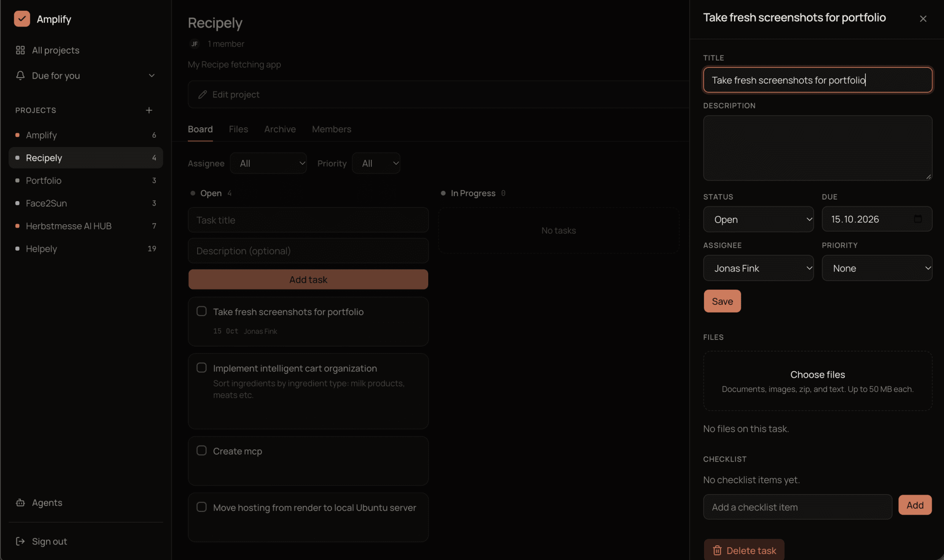Switch to the Members tab

(x=331, y=129)
